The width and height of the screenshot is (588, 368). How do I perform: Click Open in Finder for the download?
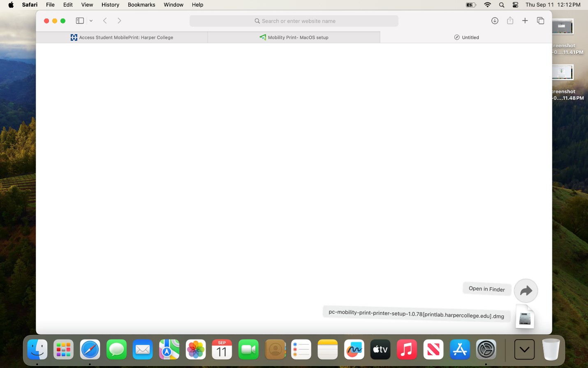point(487,289)
